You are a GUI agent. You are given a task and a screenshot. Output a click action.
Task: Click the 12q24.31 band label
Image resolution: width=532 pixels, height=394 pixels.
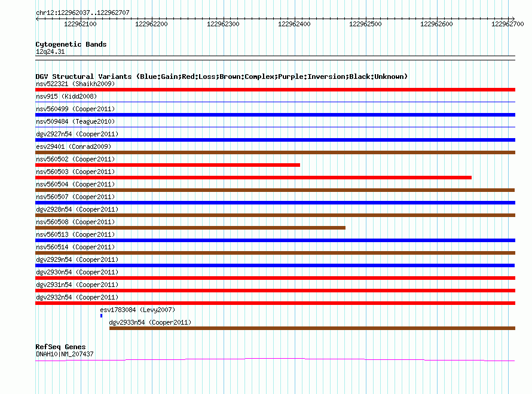(x=50, y=51)
